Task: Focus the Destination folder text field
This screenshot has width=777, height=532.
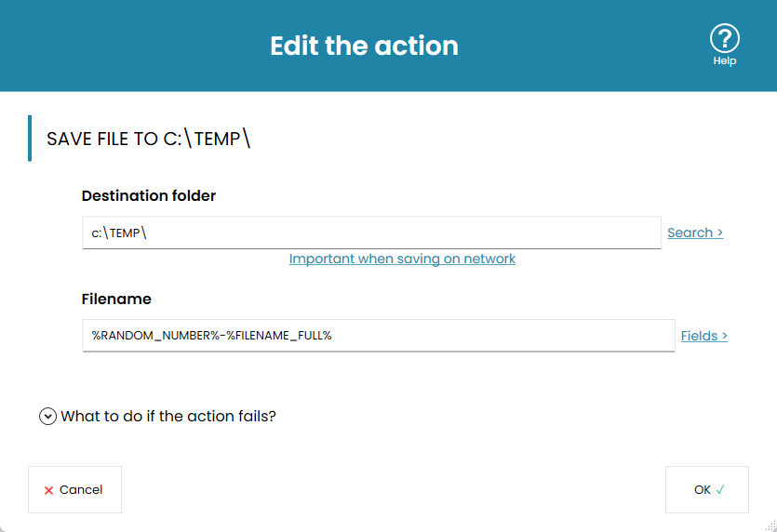Action: point(371,233)
